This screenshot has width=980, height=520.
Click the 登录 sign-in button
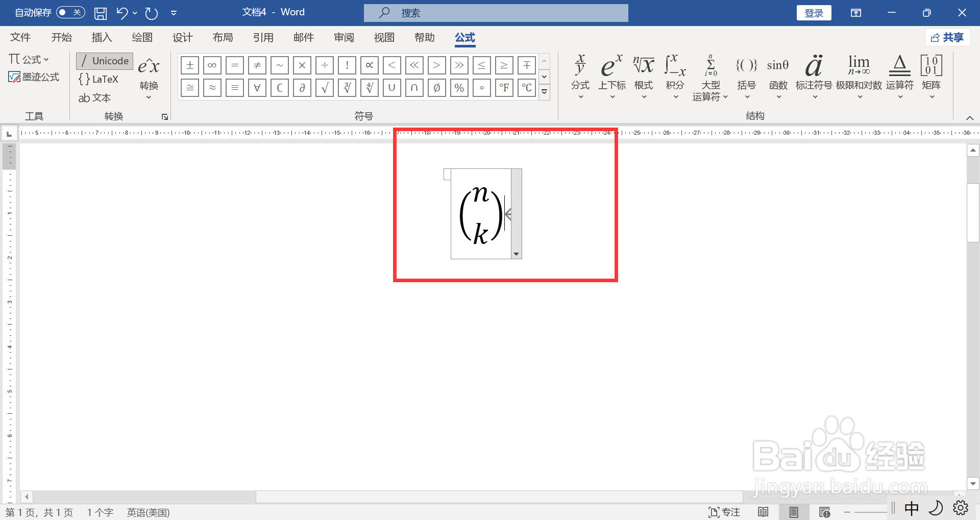pyautogui.click(x=814, y=13)
